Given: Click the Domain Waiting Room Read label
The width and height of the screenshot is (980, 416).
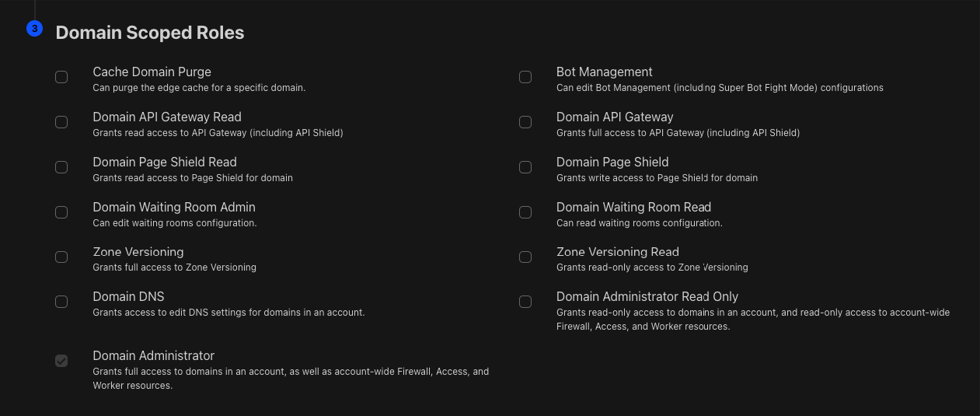Looking at the screenshot, I should [x=633, y=207].
